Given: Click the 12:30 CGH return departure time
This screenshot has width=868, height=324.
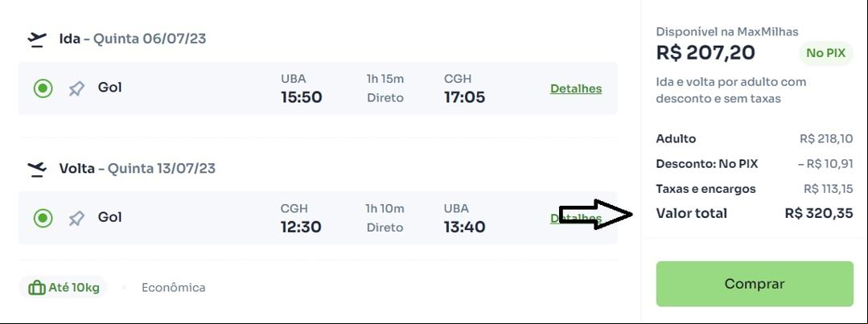Looking at the screenshot, I should coord(301,228).
